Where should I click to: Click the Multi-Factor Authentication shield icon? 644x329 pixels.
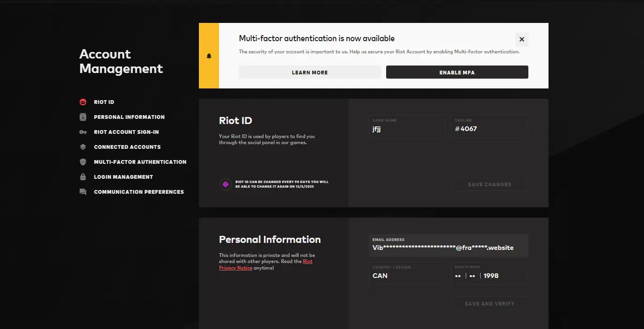[83, 162]
